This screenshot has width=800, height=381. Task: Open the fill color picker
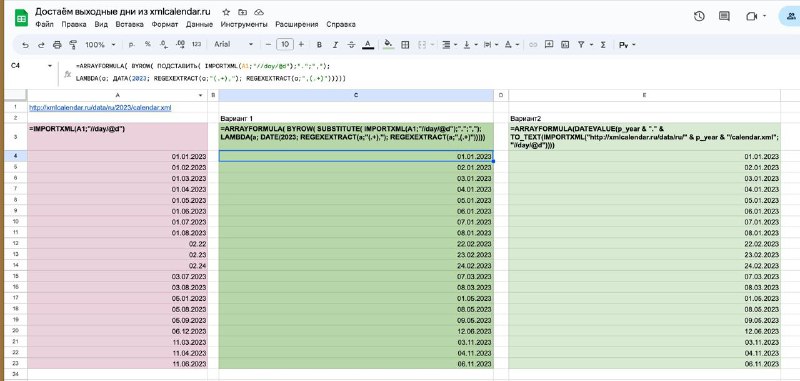point(389,45)
